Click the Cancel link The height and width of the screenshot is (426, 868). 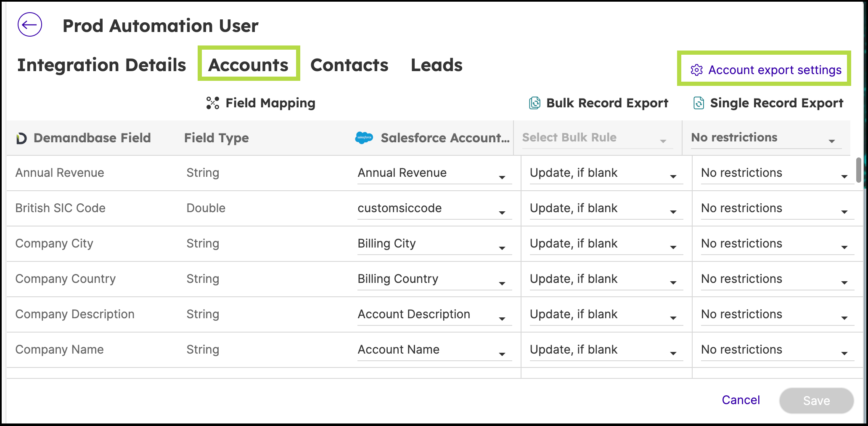(x=741, y=400)
